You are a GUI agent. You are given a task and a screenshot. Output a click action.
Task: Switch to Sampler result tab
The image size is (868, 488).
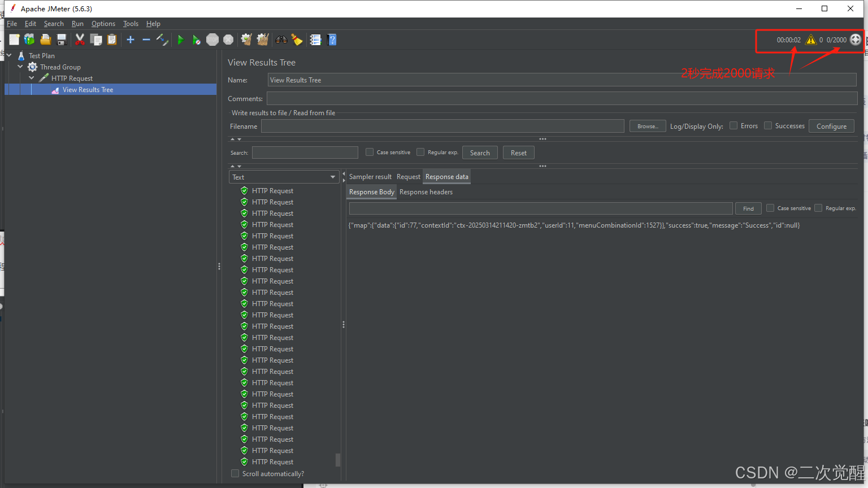click(370, 177)
